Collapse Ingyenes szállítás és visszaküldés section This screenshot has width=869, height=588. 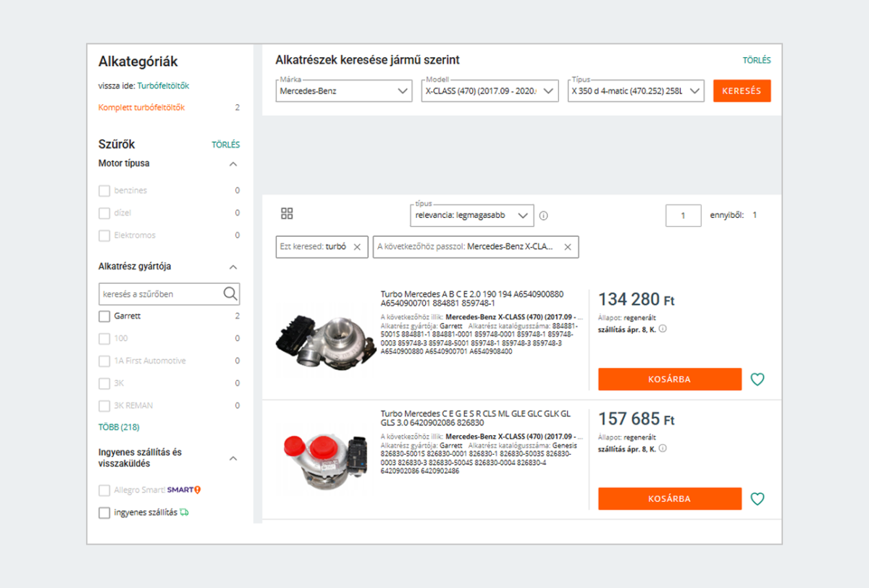[x=233, y=458]
